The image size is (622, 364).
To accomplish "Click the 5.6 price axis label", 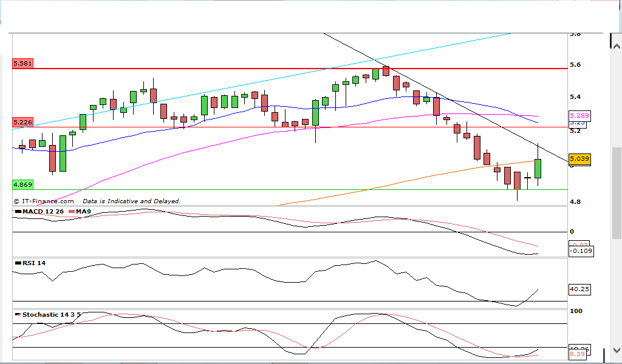I will 575,64.
